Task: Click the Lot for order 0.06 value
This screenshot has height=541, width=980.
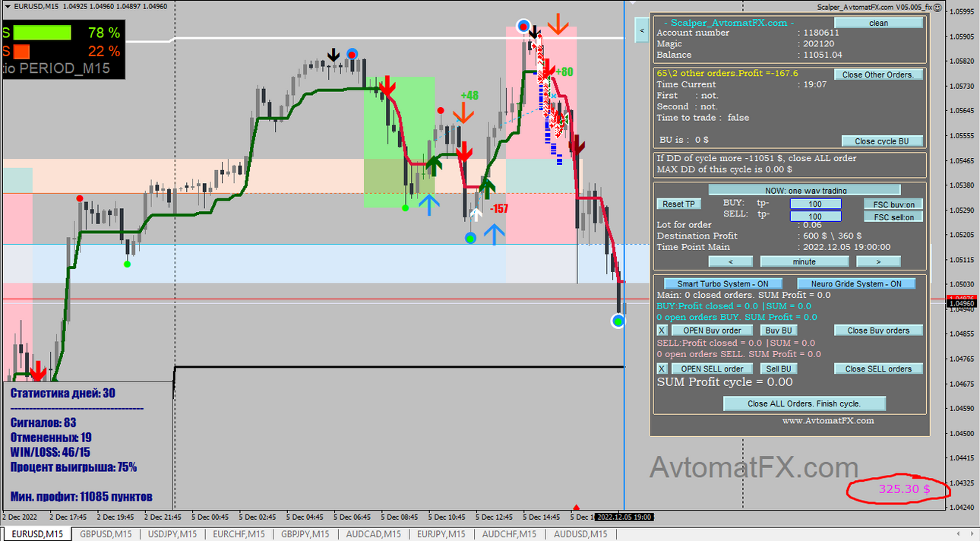Action: point(812,224)
